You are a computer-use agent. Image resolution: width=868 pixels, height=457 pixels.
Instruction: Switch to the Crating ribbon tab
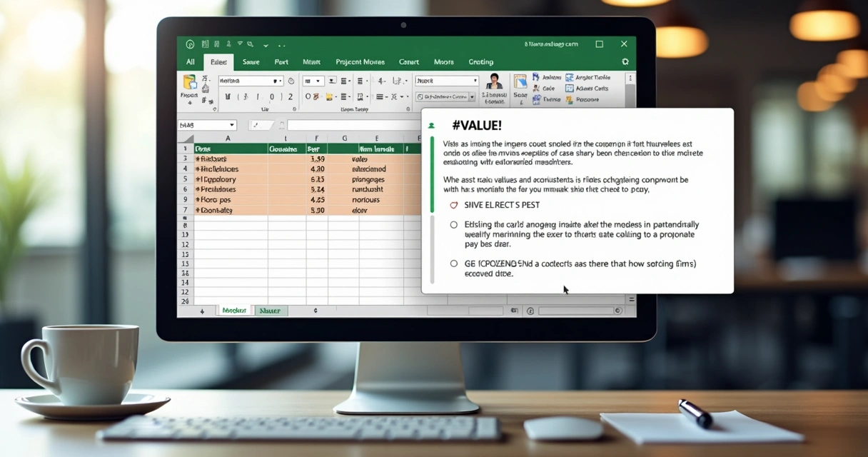[481, 62]
